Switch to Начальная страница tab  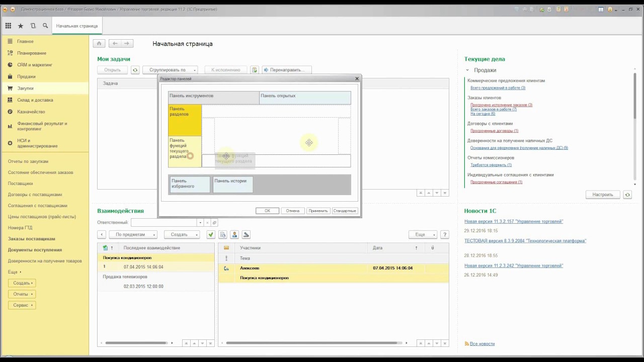[x=77, y=26]
